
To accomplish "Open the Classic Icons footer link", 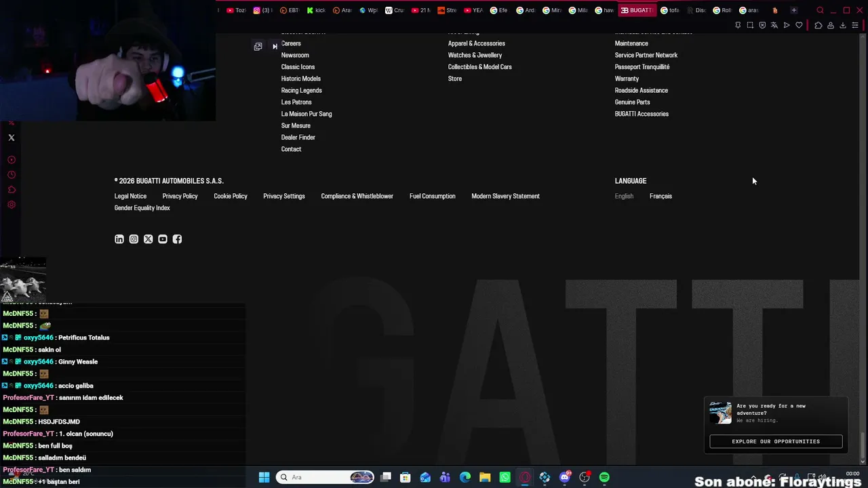I will tap(298, 67).
